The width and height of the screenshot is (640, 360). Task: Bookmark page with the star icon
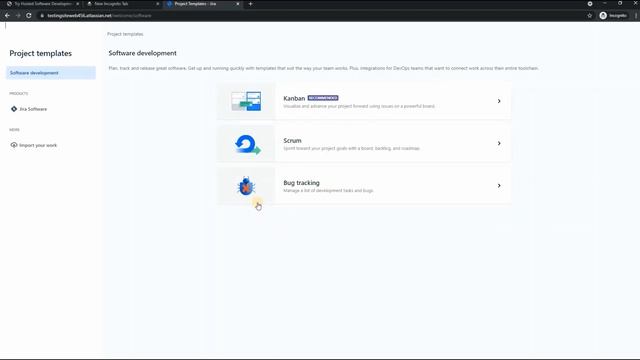click(589, 16)
